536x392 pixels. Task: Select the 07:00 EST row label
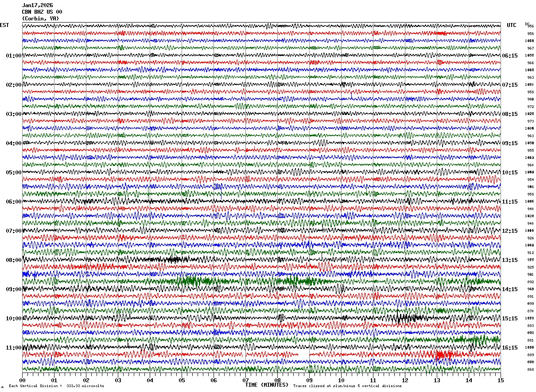13,231
